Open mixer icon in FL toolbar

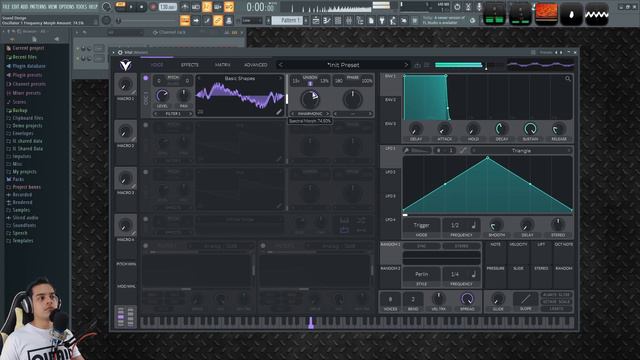tap(349, 20)
